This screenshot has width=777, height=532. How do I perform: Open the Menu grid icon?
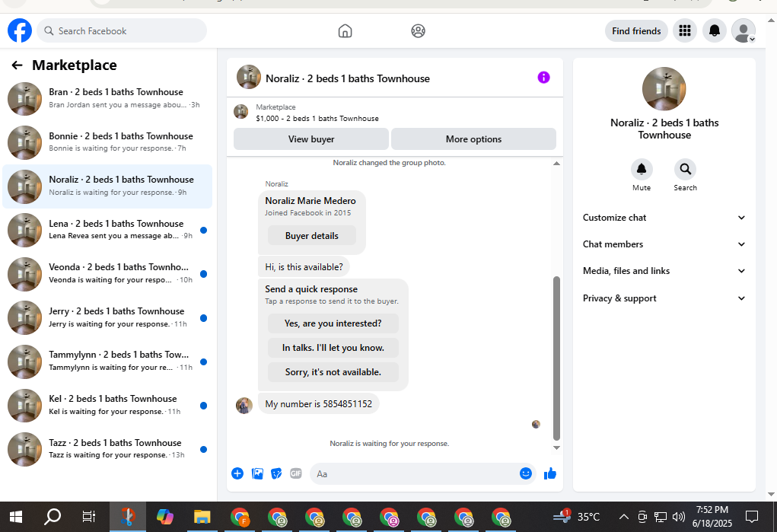point(685,30)
